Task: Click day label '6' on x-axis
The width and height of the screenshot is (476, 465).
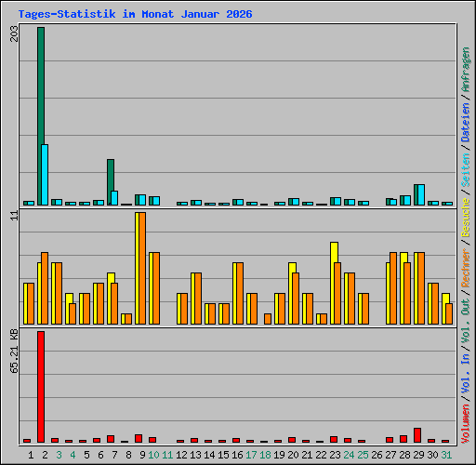Action: (100, 455)
